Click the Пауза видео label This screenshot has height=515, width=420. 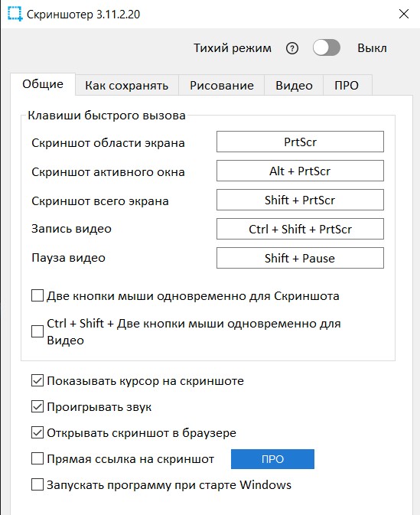click(x=68, y=258)
